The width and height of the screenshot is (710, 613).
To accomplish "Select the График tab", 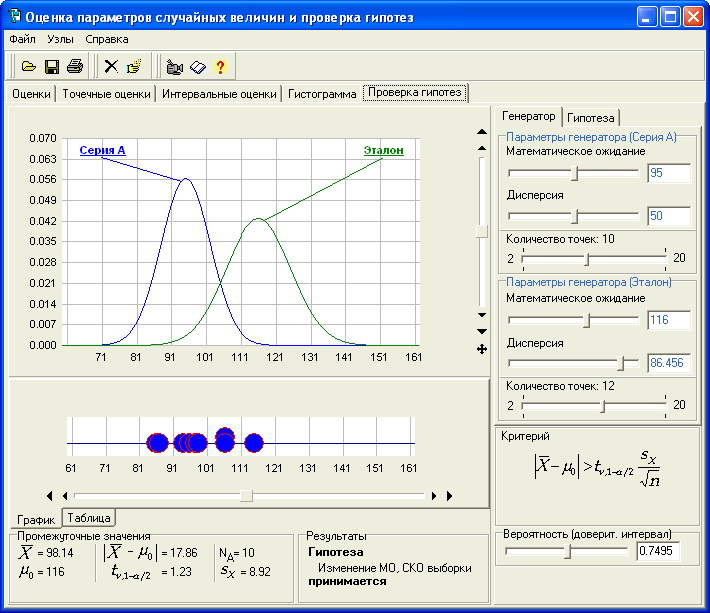I will click(36, 519).
